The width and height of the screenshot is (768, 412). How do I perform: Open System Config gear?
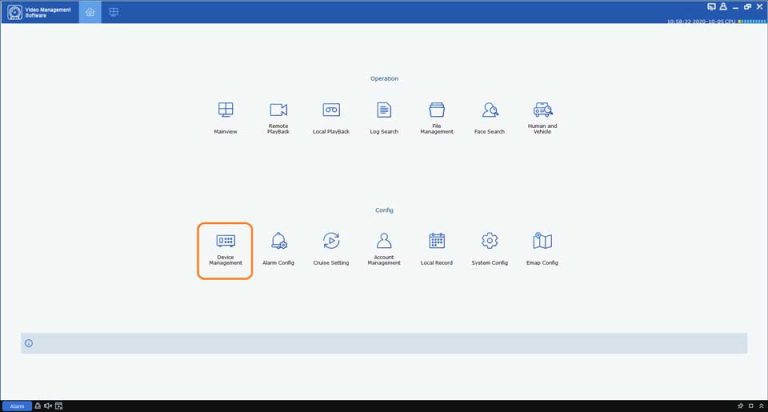click(490, 241)
